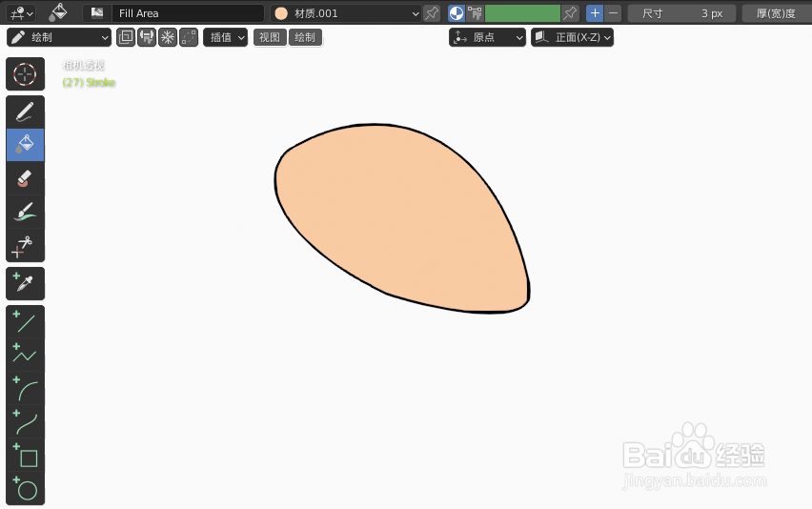Open the 绘制 mode dropdown
Image resolution: width=812 pixels, height=509 pixels.
point(59,37)
